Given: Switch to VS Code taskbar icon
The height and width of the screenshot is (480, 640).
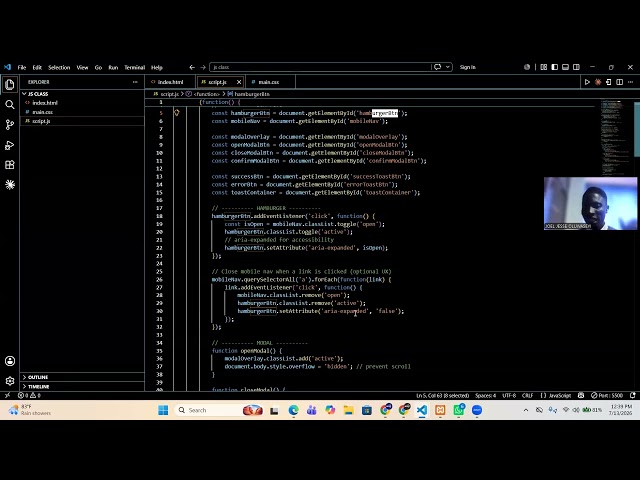Looking at the screenshot, I should 422,410.
